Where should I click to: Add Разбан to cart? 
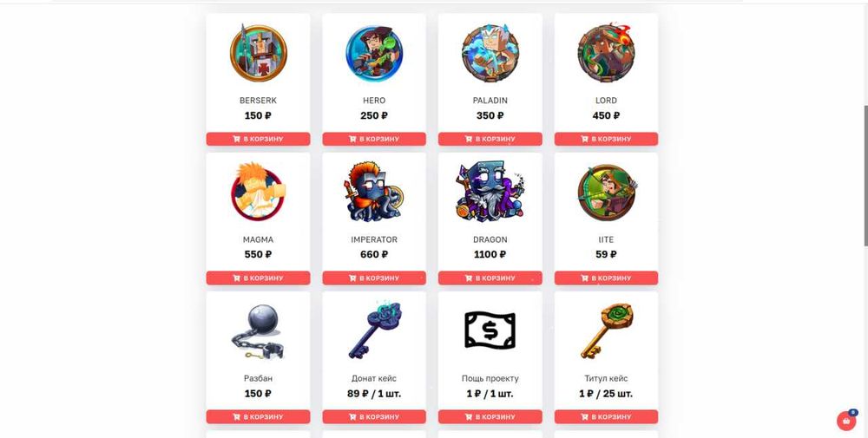pos(258,416)
